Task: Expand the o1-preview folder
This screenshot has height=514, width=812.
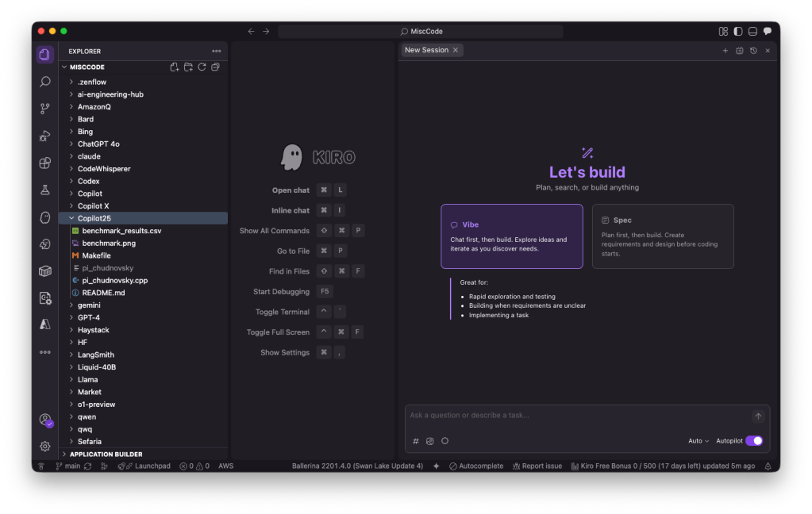Action: pyautogui.click(x=144, y=405)
